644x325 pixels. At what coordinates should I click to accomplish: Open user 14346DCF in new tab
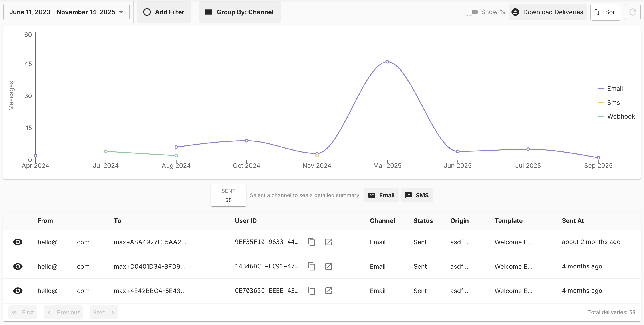328,266
